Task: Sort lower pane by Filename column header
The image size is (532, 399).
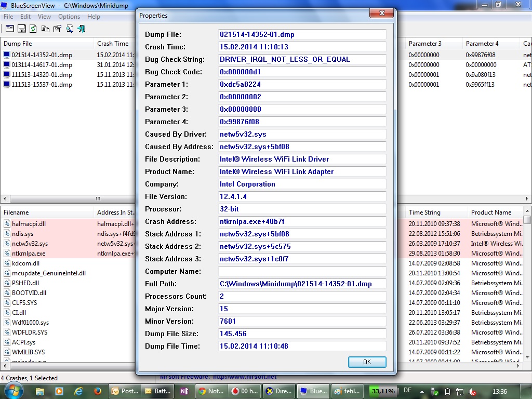Action: (x=47, y=212)
